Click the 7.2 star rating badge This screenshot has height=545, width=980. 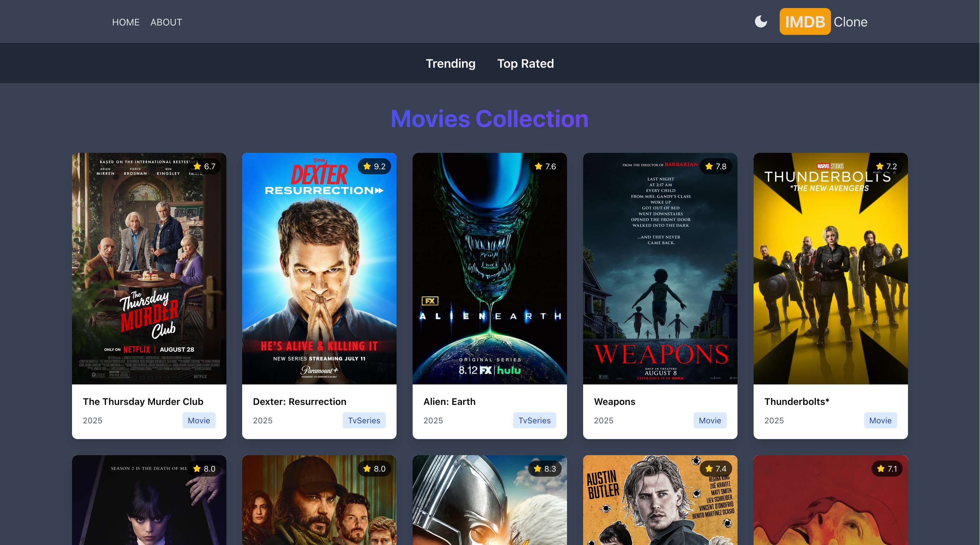886,166
